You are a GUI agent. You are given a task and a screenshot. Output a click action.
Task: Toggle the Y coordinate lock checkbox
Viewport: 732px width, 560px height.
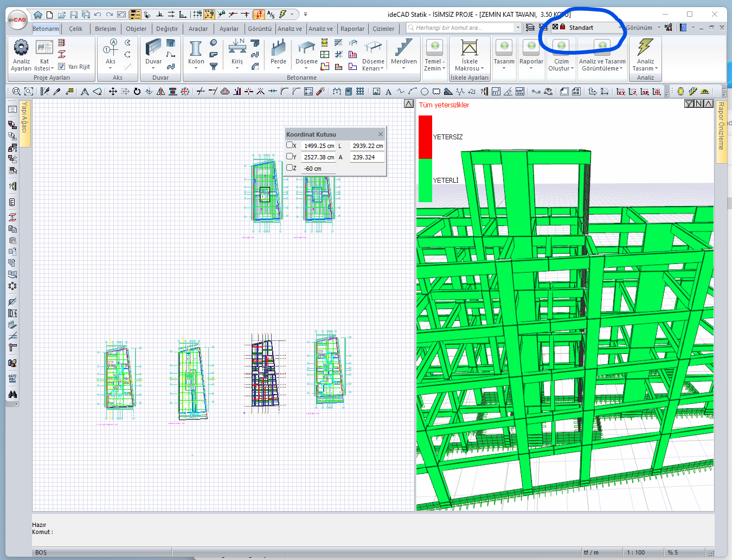click(290, 157)
